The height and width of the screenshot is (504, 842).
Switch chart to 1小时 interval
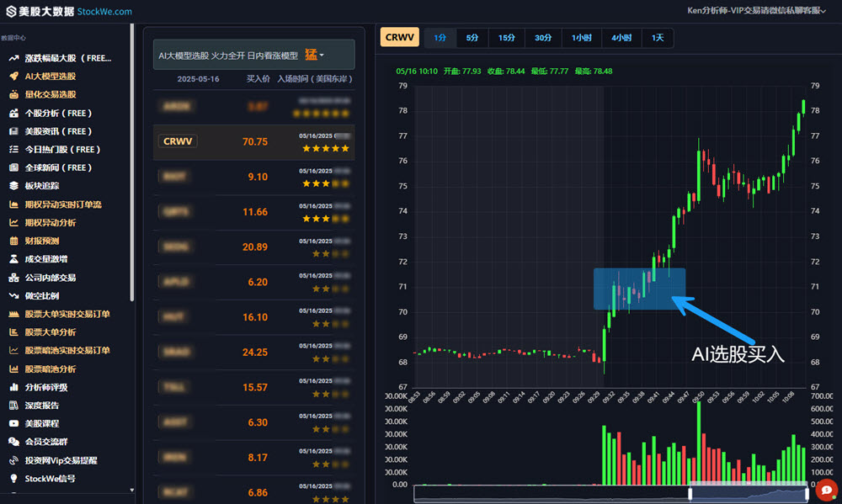pos(582,38)
